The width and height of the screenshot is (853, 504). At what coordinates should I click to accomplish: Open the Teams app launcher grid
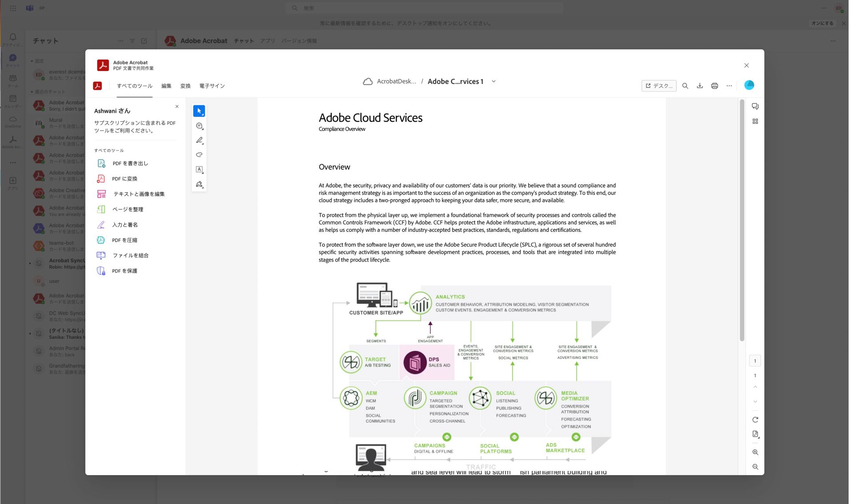click(x=13, y=8)
